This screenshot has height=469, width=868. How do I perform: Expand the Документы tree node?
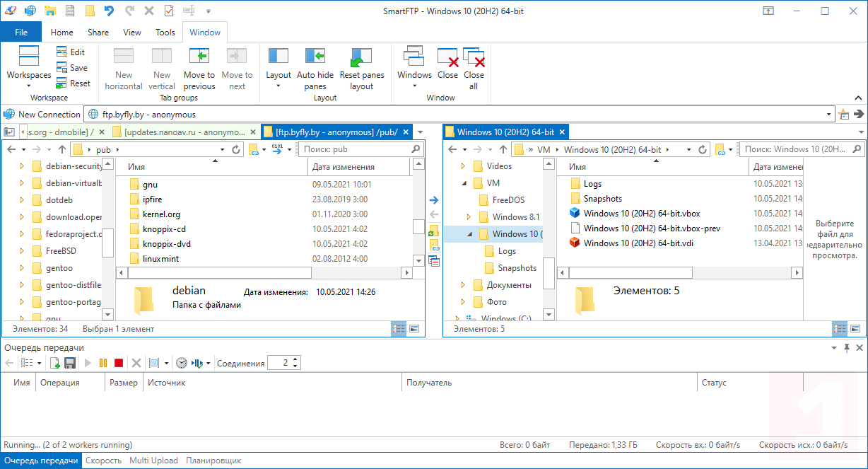tap(464, 285)
